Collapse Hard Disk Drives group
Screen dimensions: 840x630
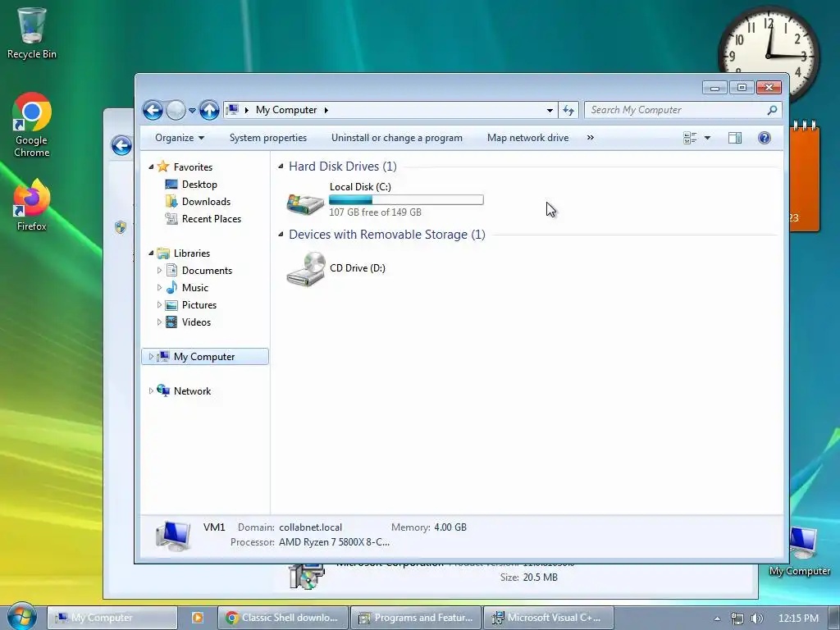[281, 167]
